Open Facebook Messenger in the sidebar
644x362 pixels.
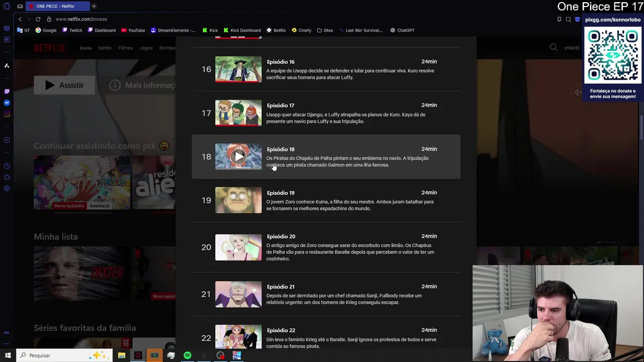pyautogui.click(x=7, y=103)
